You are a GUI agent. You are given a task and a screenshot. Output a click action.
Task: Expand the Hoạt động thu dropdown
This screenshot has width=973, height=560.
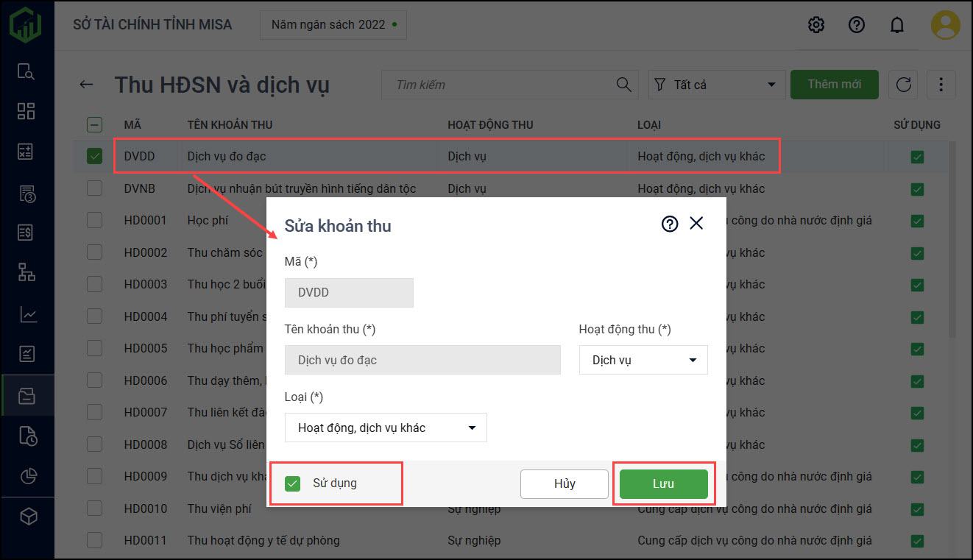643,361
